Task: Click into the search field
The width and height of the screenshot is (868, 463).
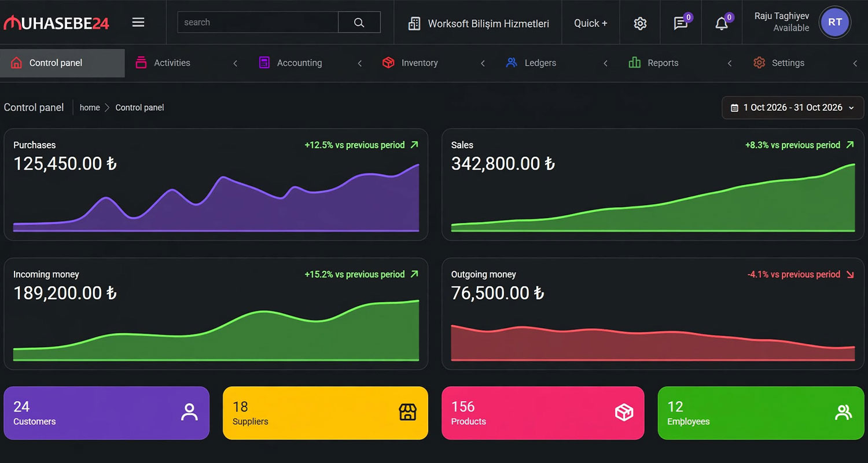Action: pyautogui.click(x=258, y=23)
